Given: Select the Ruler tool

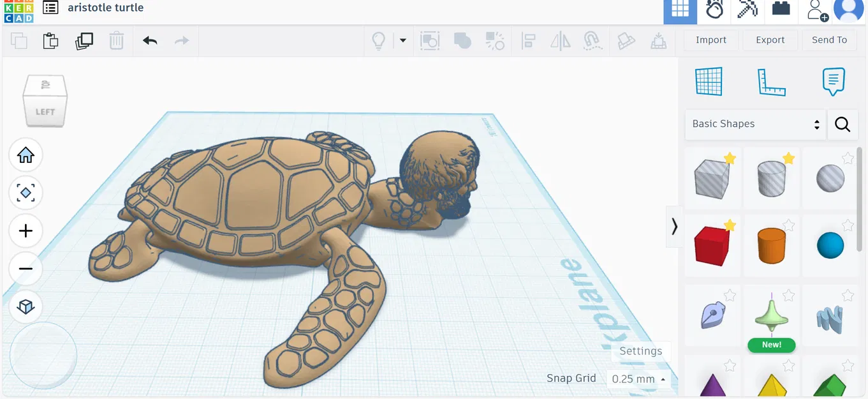Looking at the screenshot, I should 772,81.
